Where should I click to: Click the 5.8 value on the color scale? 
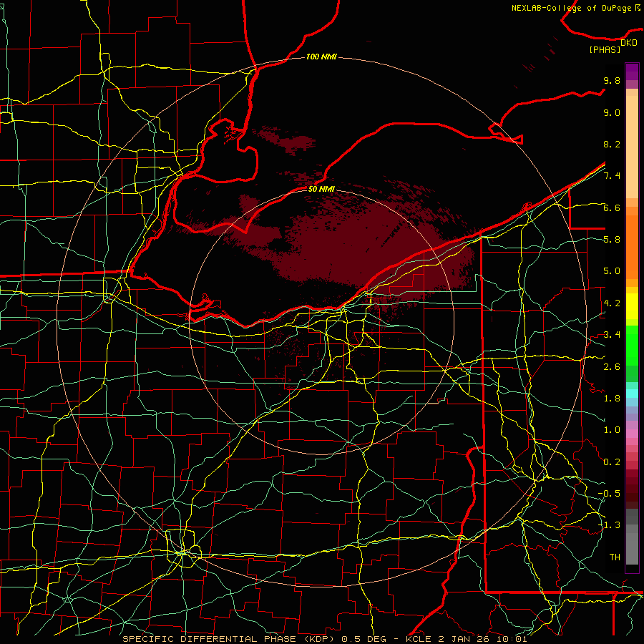(x=612, y=240)
